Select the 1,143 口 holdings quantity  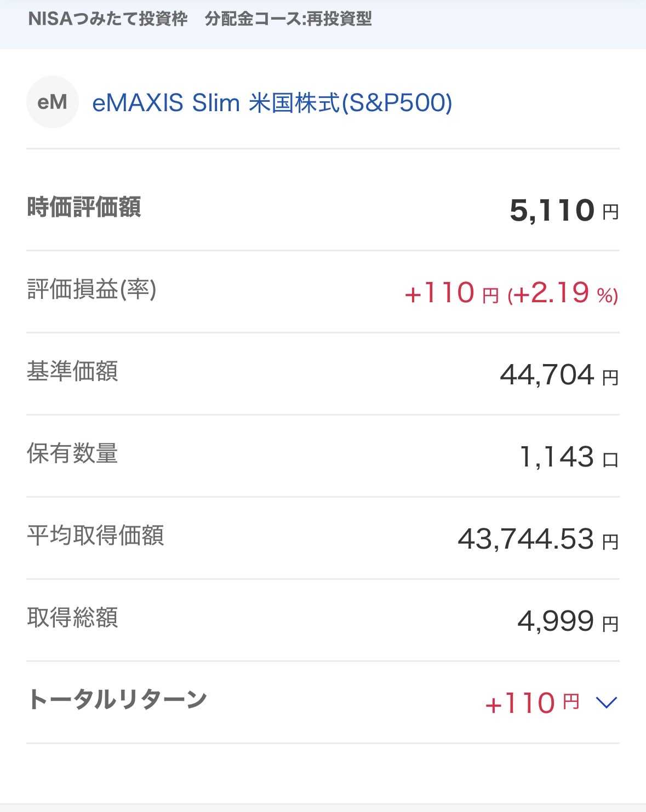pyautogui.click(x=569, y=457)
